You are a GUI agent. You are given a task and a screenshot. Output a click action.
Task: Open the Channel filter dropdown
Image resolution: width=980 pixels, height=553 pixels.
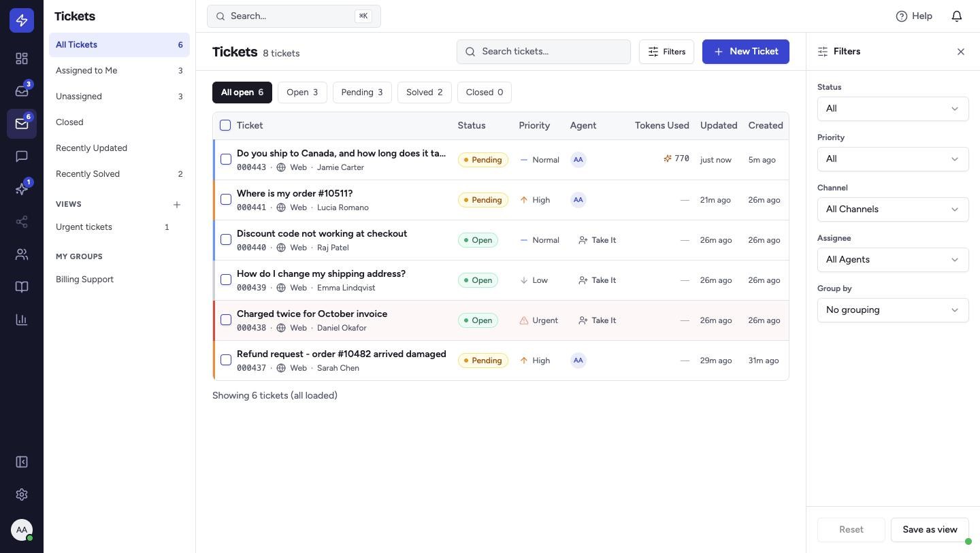pyautogui.click(x=893, y=210)
